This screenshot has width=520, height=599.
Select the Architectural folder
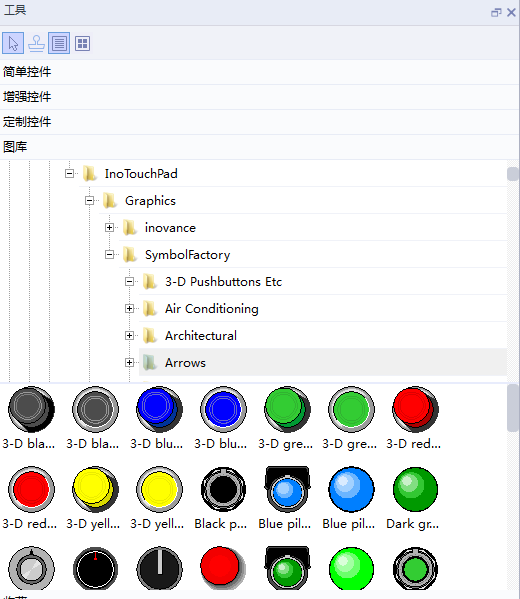pyautogui.click(x=201, y=336)
